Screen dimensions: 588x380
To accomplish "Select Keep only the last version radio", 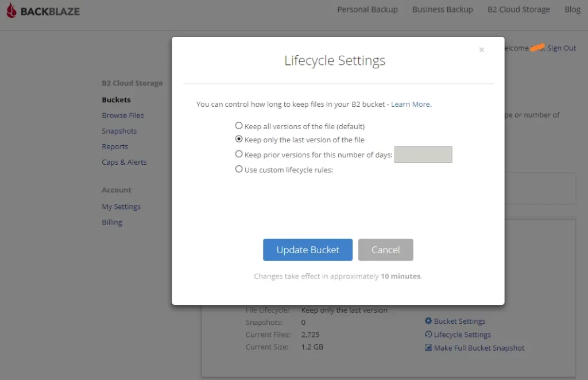I will (x=239, y=139).
